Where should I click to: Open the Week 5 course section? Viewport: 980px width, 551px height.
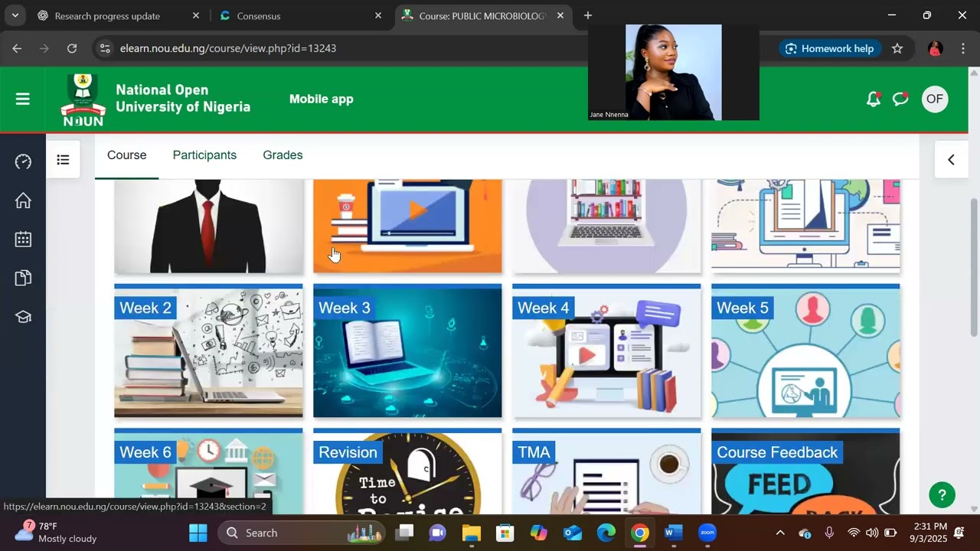point(805,351)
